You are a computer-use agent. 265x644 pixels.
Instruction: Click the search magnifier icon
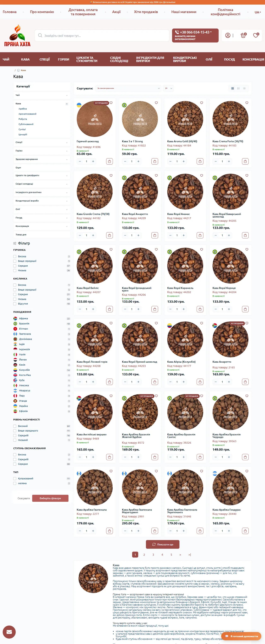click(x=40, y=35)
